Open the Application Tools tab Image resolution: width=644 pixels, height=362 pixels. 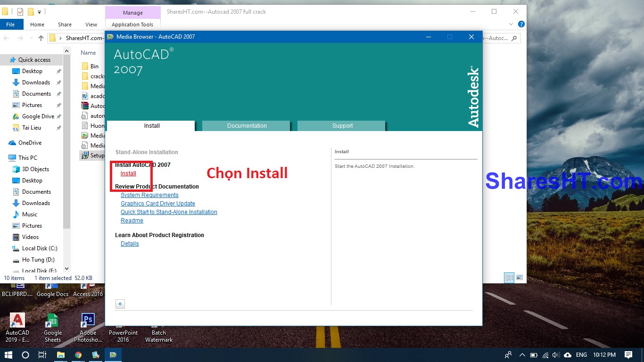[x=132, y=25]
